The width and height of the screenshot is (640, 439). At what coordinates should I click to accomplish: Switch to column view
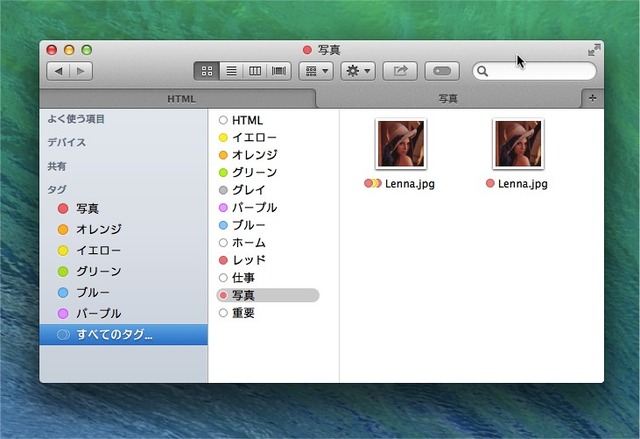(255, 71)
